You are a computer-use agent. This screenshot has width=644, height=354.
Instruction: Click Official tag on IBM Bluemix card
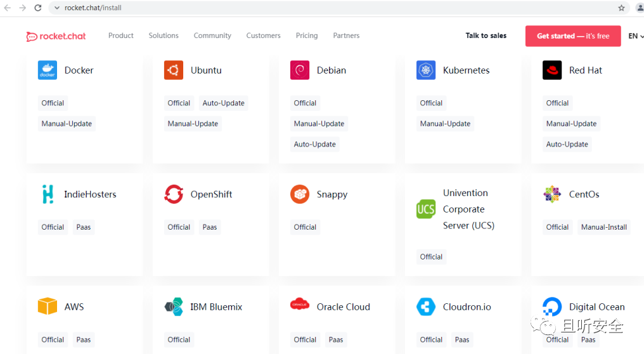click(x=179, y=339)
